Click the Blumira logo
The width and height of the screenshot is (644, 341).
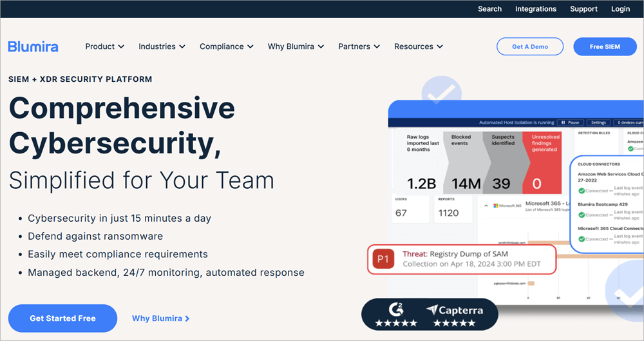(x=33, y=46)
